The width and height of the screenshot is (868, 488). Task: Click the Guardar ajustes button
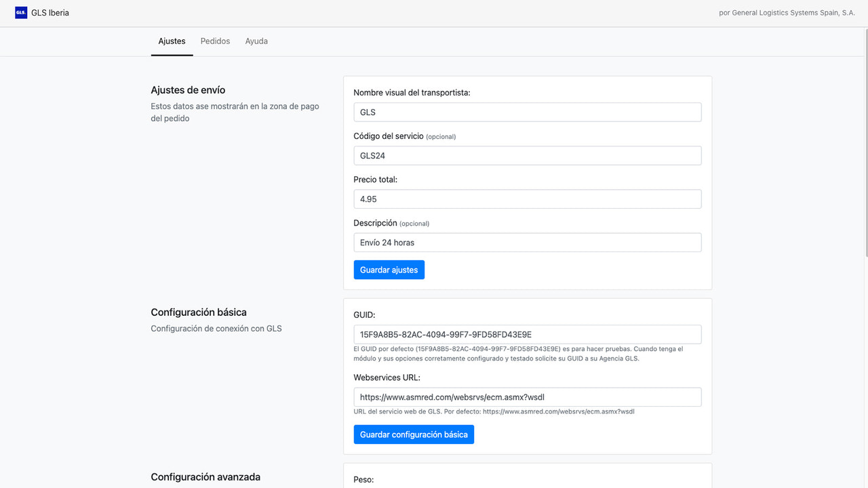coord(389,269)
